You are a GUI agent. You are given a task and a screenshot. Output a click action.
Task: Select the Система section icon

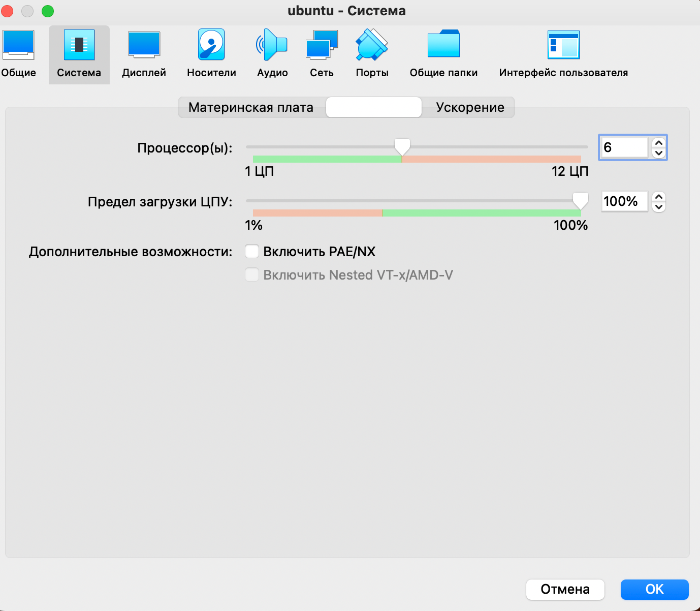79,46
